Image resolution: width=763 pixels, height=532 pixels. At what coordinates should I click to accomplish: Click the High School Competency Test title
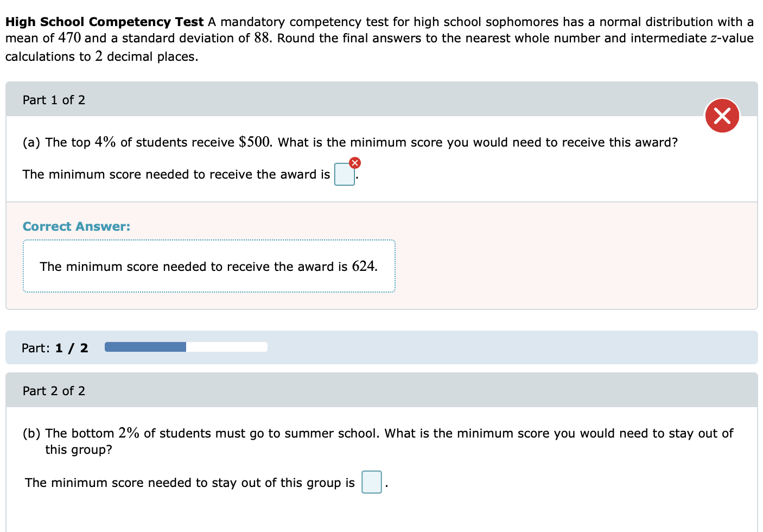pyautogui.click(x=103, y=22)
